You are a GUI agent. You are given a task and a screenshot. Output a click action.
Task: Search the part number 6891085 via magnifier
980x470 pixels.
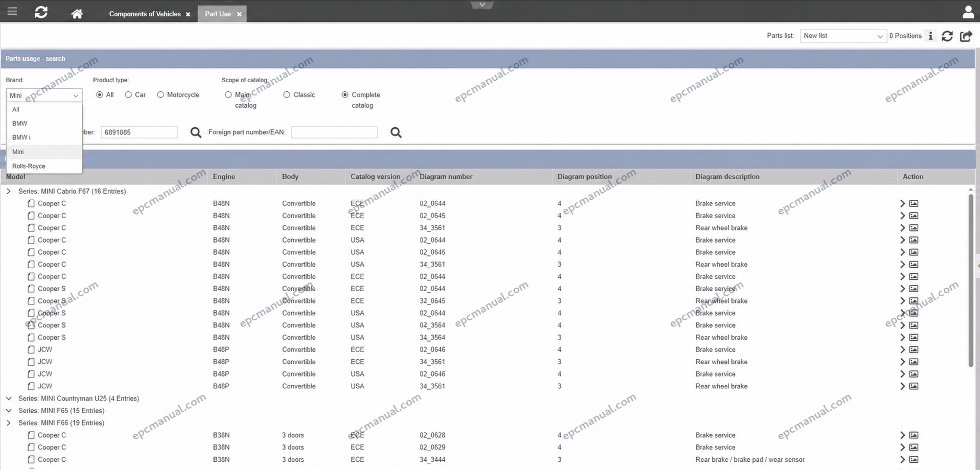196,132
